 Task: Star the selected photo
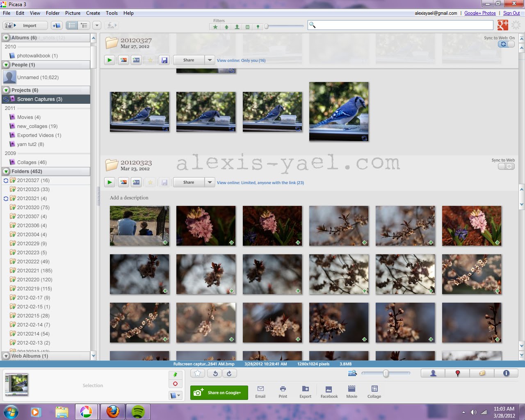click(x=198, y=373)
